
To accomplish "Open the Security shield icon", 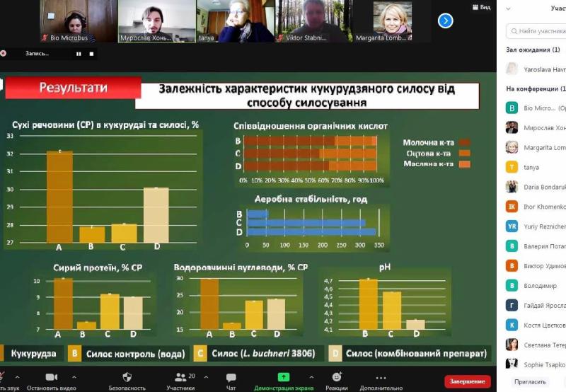I will (127, 377).
